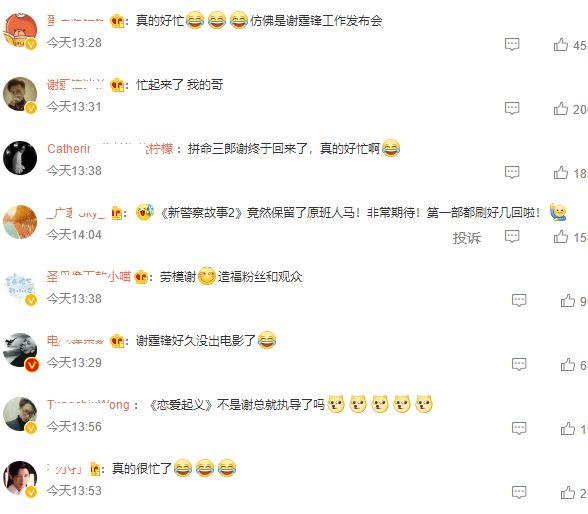
Task: Like the 谢霆锋好久没出电影了 comment
Action: [568, 365]
